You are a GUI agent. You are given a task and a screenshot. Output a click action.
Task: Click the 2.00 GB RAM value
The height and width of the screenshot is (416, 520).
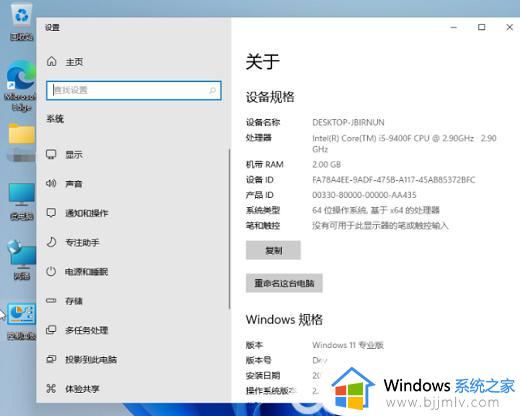pyautogui.click(x=326, y=164)
